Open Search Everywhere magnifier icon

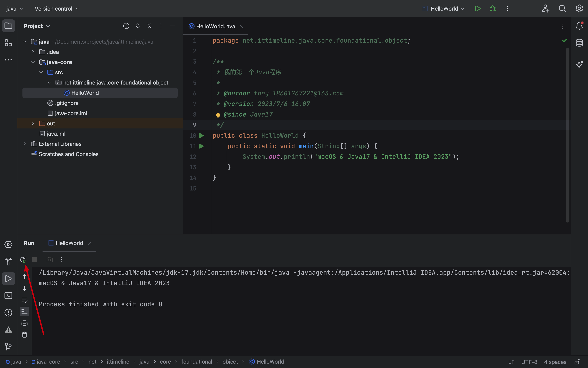pyautogui.click(x=562, y=9)
